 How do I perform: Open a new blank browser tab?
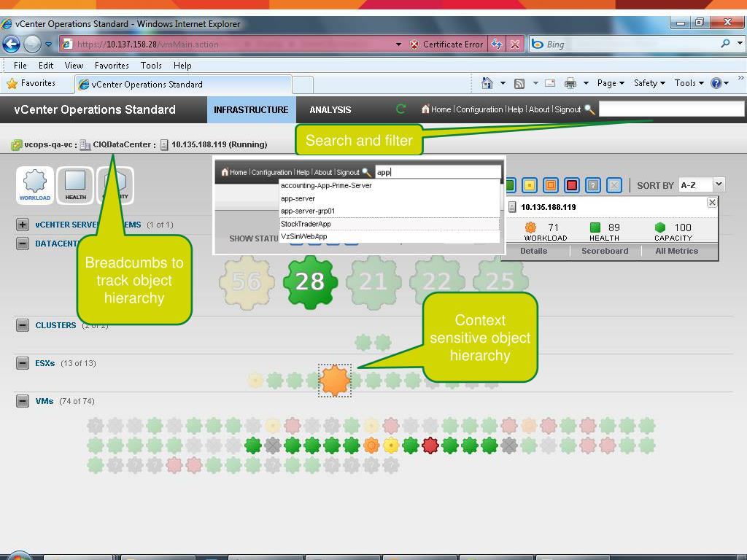point(303,85)
